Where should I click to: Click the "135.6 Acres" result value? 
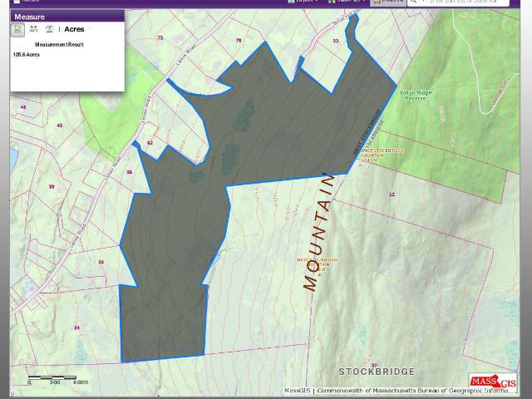[x=26, y=55]
